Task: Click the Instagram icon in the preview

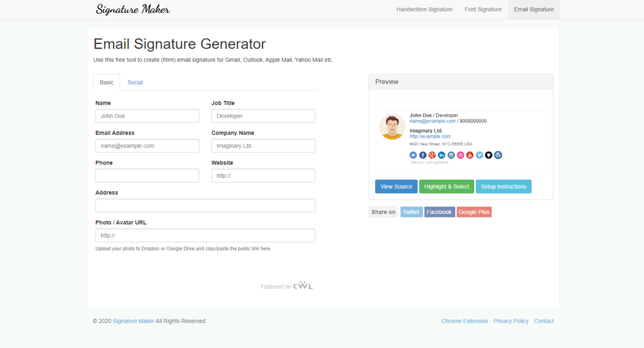Action: (x=451, y=155)
